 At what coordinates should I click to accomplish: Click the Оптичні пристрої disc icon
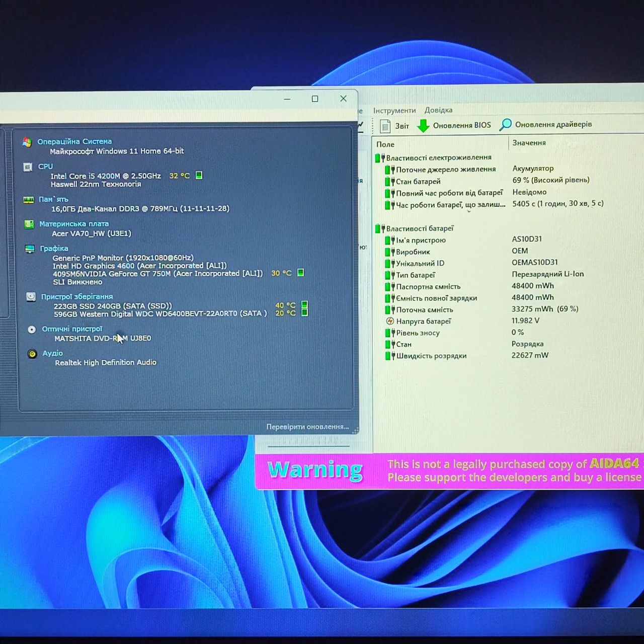click(32, 330)
